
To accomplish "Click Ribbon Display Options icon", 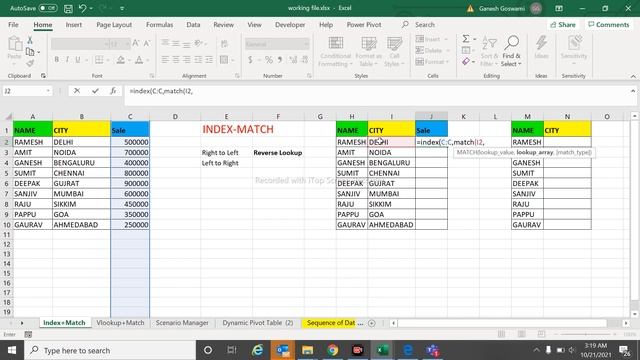I will pyautogui.click(x=559, y=8).
